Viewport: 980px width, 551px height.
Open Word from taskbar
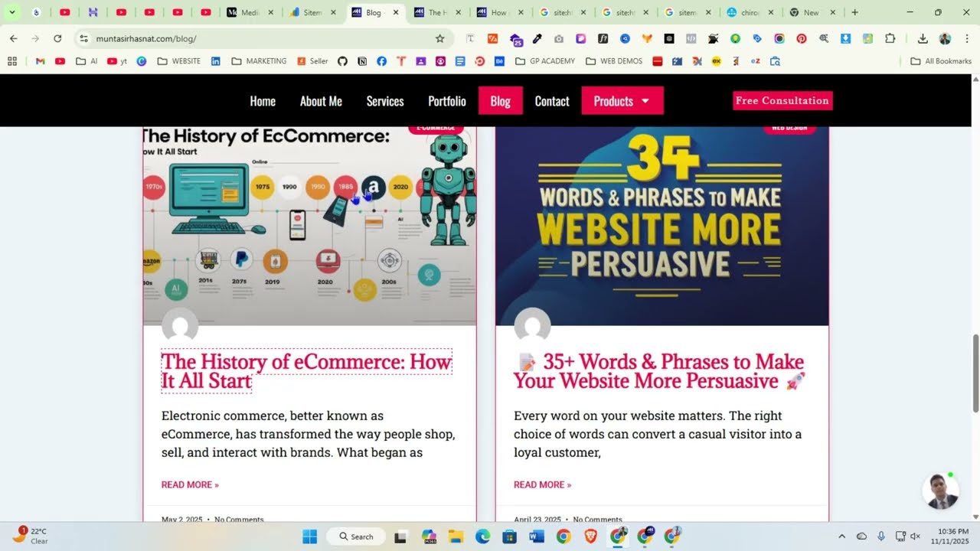pos(536,536)
